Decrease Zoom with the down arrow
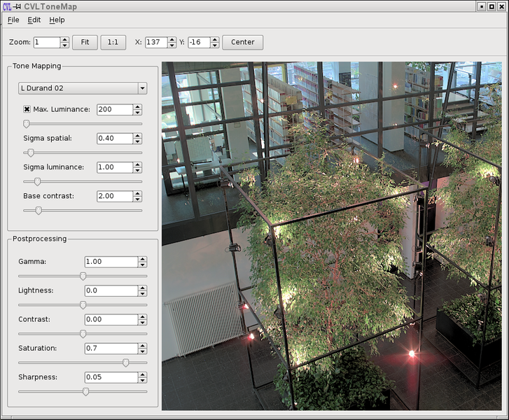The image size is (509, 420). pyautogui.click(x=64, y=45)
